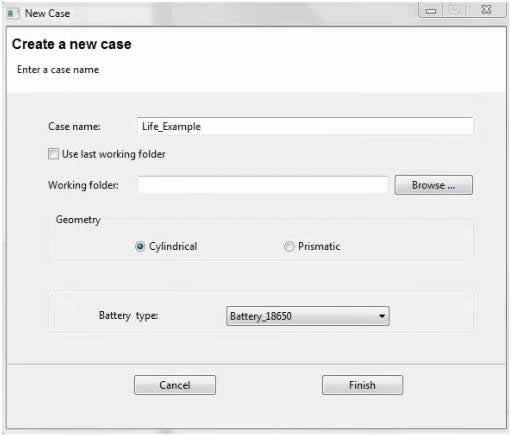Viewport: 511px width, 436px height.
Task: Click the New Case title bar text
Action: pos(47,13)
